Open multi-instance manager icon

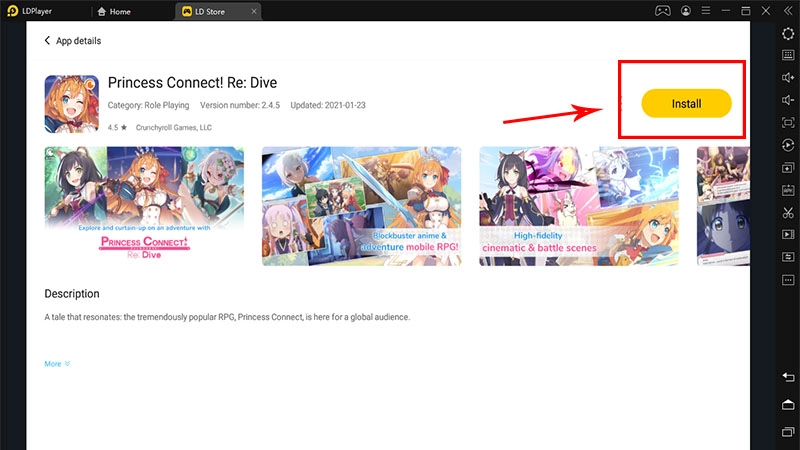(x=788, y=168)
